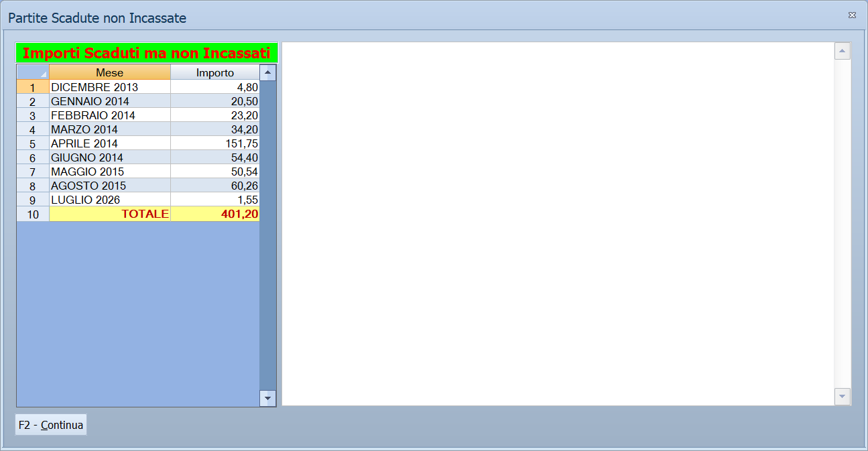Select the APRILE 2014 cell
The width and height of the screenshot is (868, 451).
[x=110, y=143]
